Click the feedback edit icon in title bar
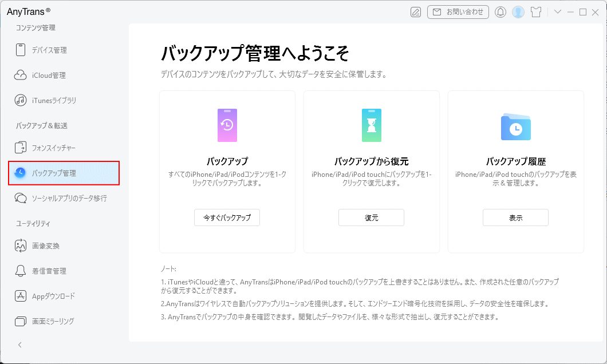The image size is (607, 364). 416,12
